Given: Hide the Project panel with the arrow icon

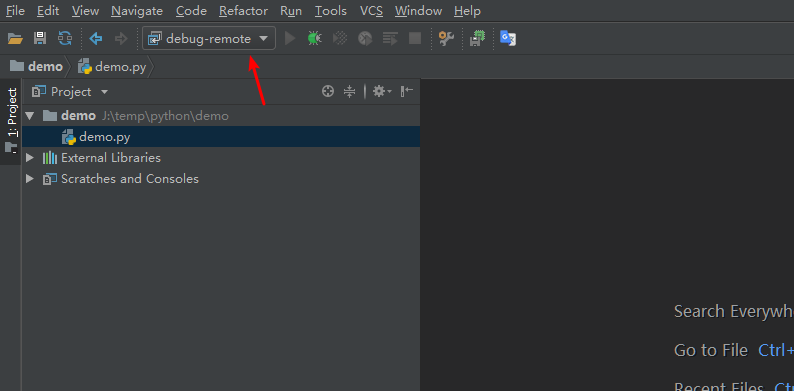Looking at the screenshot, I should [407, 92].
